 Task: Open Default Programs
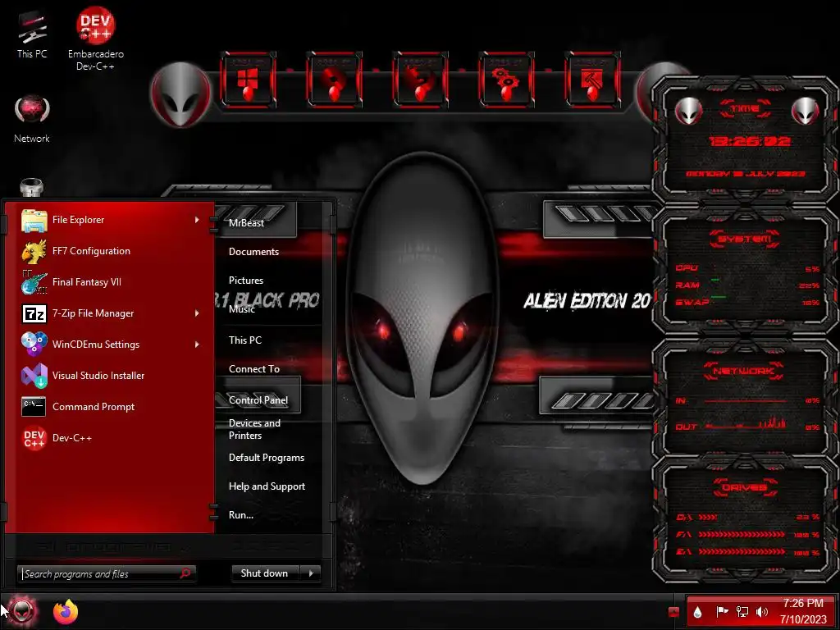(x=267, y=458)
